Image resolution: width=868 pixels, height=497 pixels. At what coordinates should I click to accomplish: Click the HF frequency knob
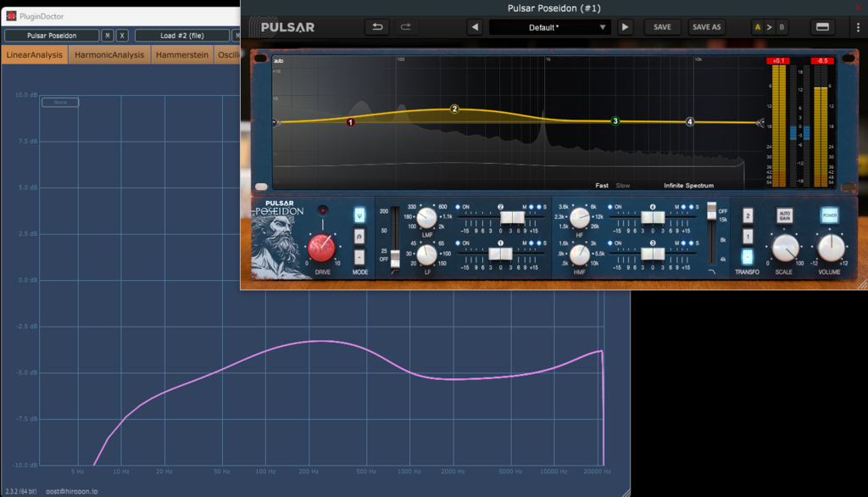580,218
